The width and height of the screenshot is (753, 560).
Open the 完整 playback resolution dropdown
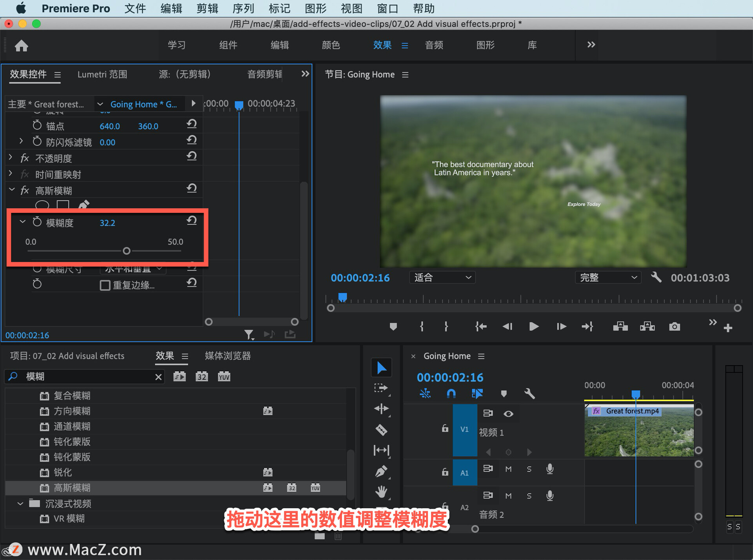[x=608, y=278]
